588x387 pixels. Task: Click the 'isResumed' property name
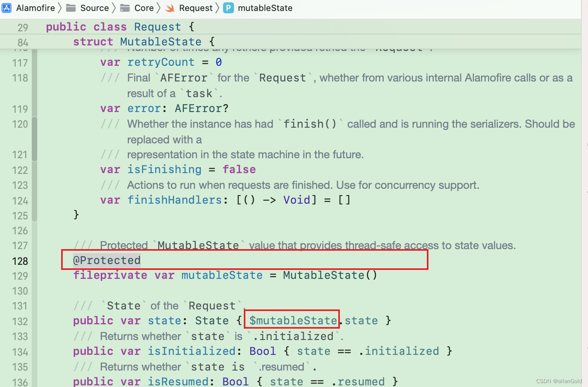point(178,382)
